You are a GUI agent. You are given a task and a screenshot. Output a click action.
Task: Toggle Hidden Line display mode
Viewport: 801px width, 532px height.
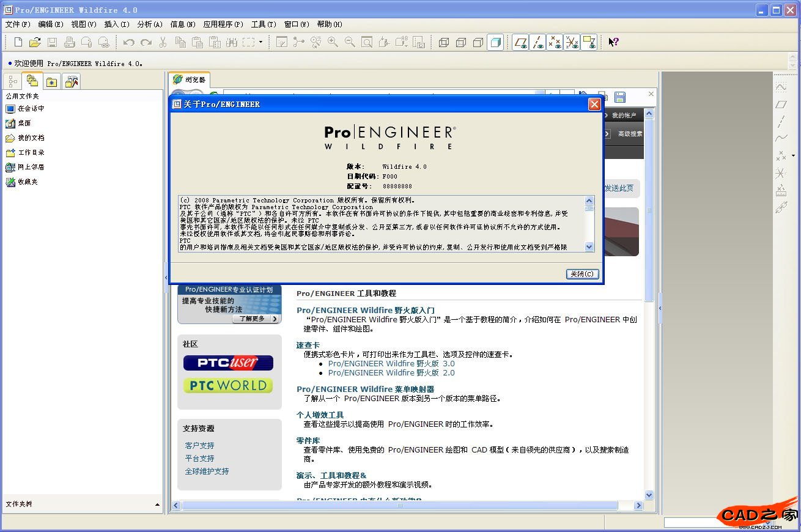pyautogui.click(x=461, y=42)
